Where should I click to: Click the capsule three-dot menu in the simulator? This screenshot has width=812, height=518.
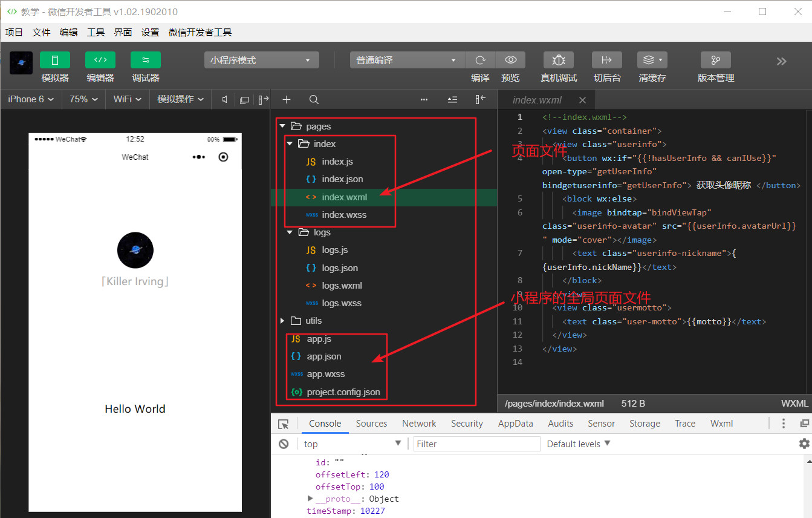pyautogui.click(x=199, y=157)
